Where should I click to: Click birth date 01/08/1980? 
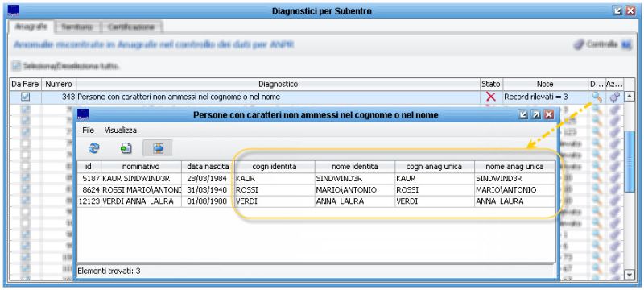coord(208,201)
